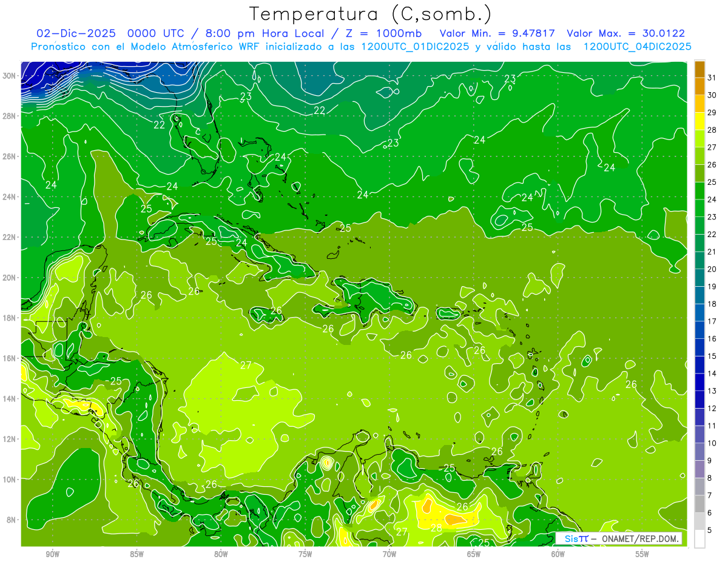This screenshot has width=728, height=562.
Task: Click the "8N" latitude axis label
Action: [12, 520]
